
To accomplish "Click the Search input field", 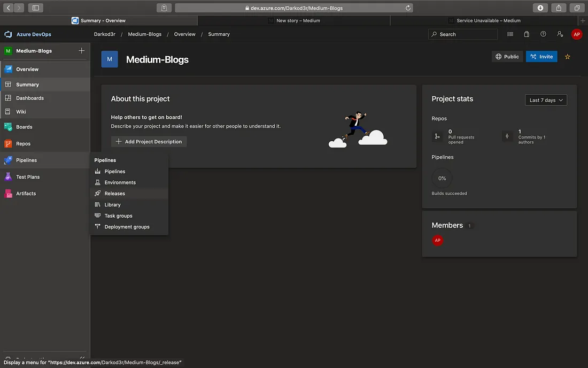I will coord(463,34).
